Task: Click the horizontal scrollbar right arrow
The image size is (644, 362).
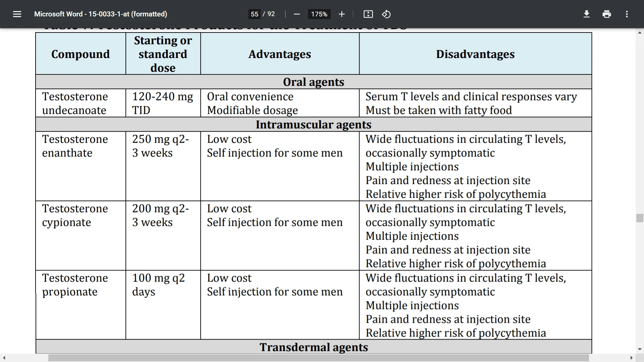Action: point(631,358)
